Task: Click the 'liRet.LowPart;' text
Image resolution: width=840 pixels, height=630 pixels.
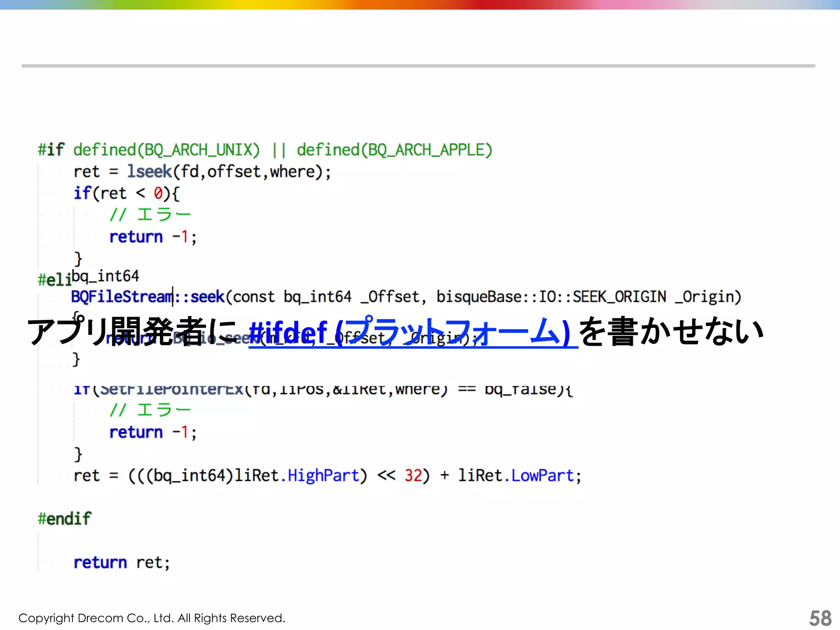Action: coord(520,476)
